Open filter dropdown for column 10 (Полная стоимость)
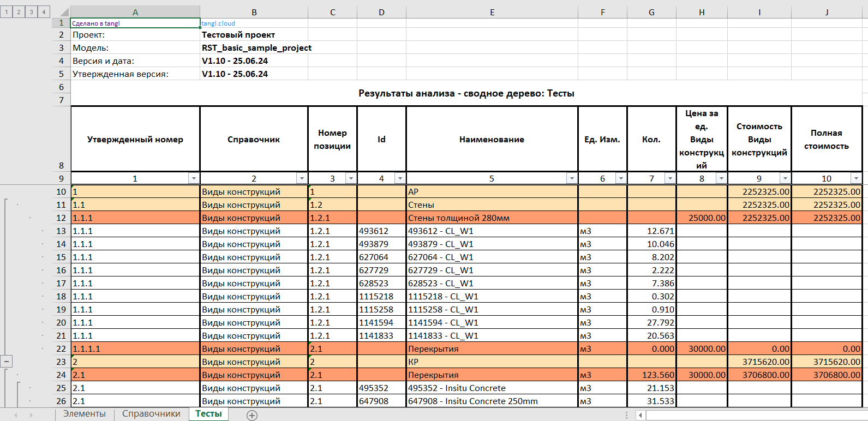868x421 pixels. pyautogui.click(x=855, y=178)
